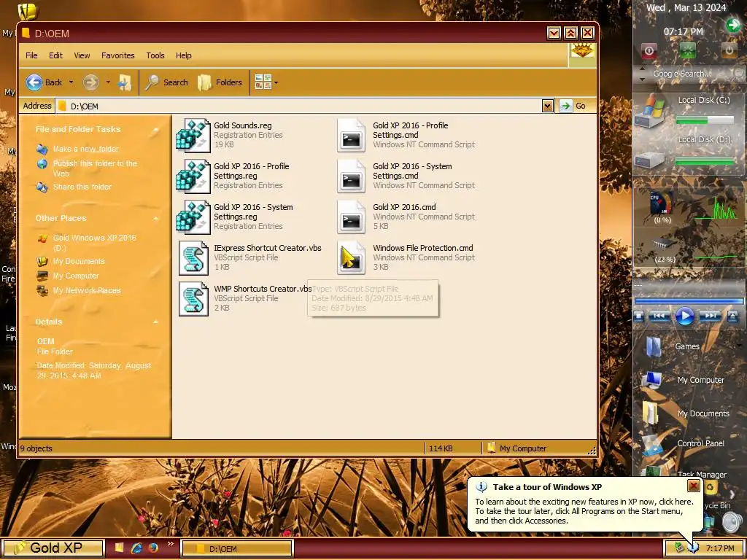The image size is (747, 560).
Task: Click the speaker volume icon in sidebar
Action: point(732,522)
